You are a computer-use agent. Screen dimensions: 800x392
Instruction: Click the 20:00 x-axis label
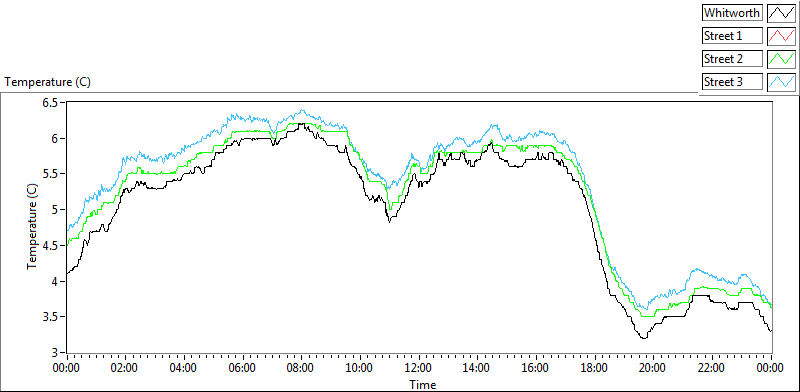pyautogui.click(x=654, y=368)
